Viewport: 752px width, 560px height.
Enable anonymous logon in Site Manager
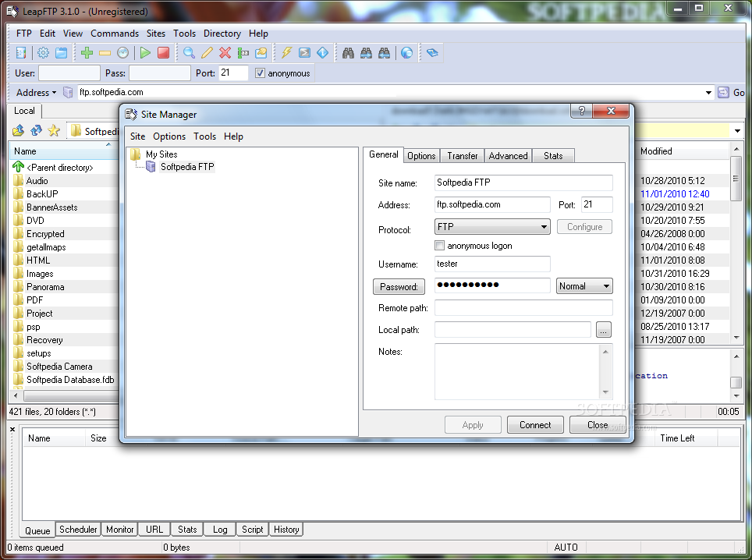pos(439,246)
